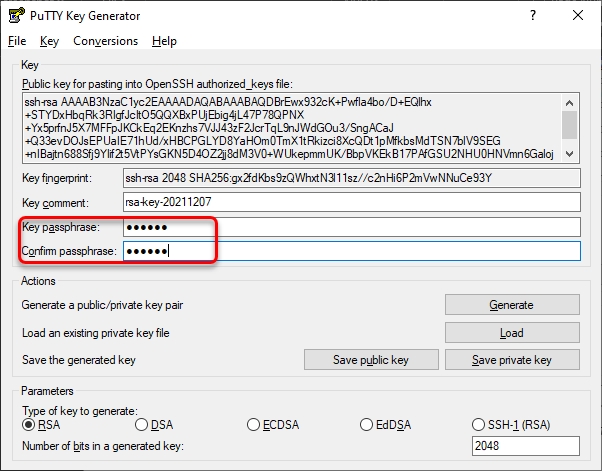Open the Key menu
This screenshot has height=471, width=602.
click(50, 41)
